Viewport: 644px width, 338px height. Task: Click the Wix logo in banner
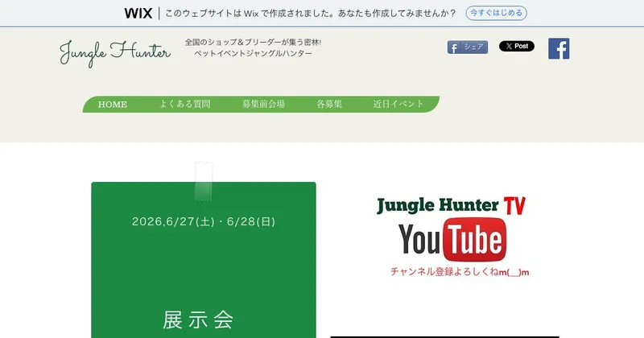[138, 13]
